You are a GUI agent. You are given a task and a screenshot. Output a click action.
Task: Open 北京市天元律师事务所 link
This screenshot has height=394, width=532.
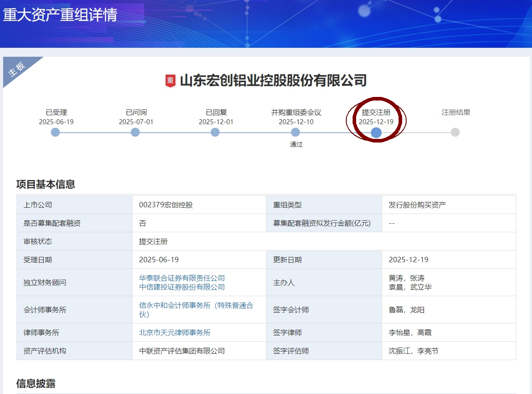(x=175, y=332)
